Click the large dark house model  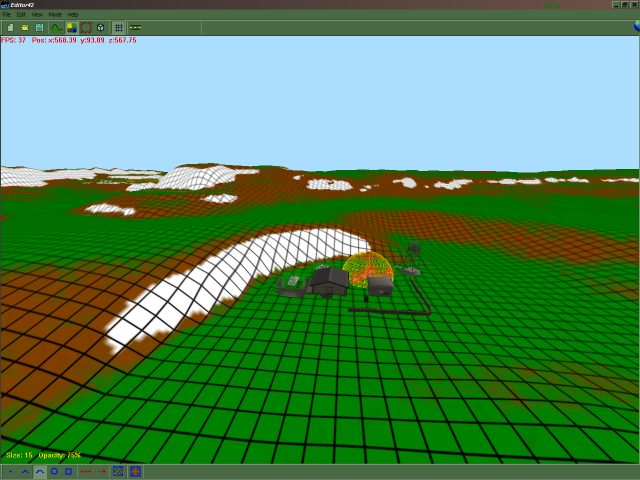point(329,281)
